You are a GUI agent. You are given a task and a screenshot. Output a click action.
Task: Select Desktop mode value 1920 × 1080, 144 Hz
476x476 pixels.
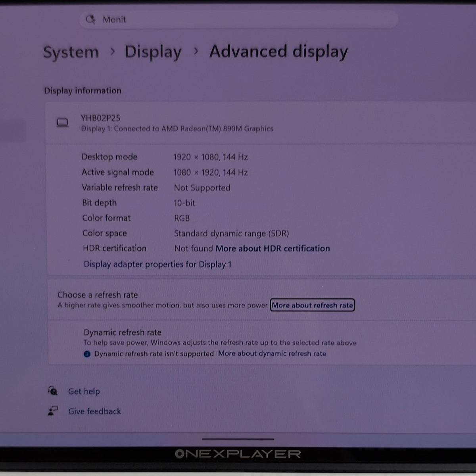[x=211, y=157]
